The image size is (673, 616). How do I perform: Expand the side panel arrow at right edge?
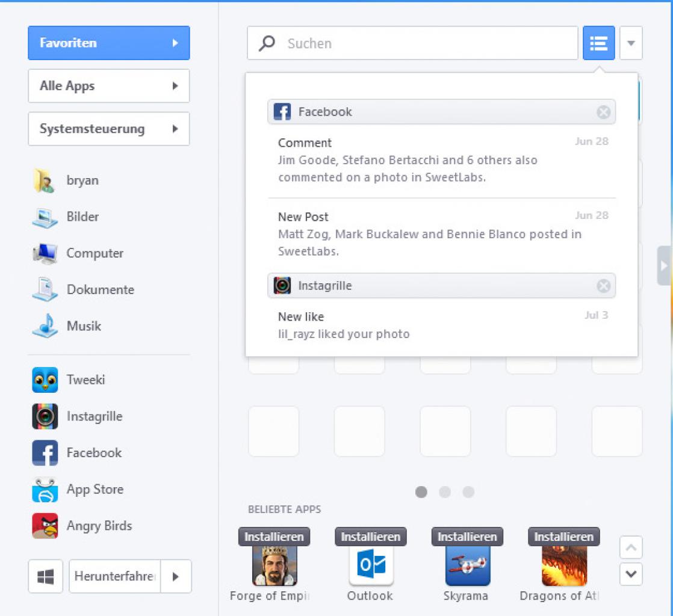[x=664, y=265]
